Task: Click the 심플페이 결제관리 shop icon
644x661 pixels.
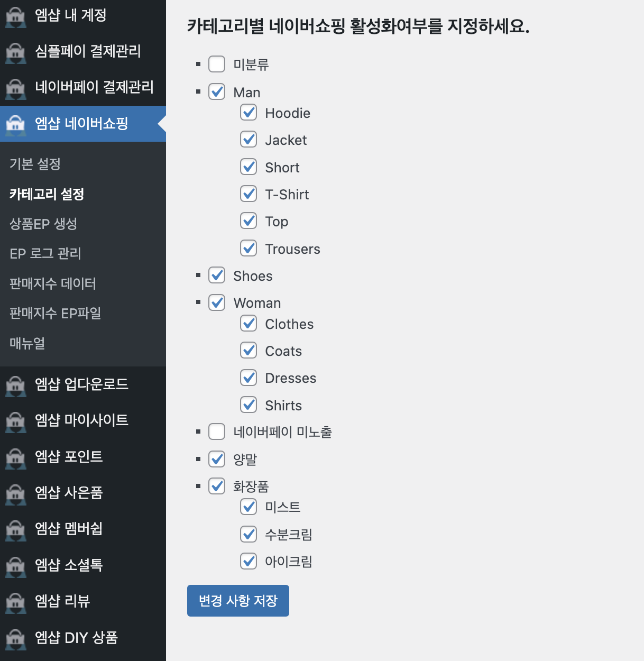Action: pyautogui.click(x=16, y=52)
